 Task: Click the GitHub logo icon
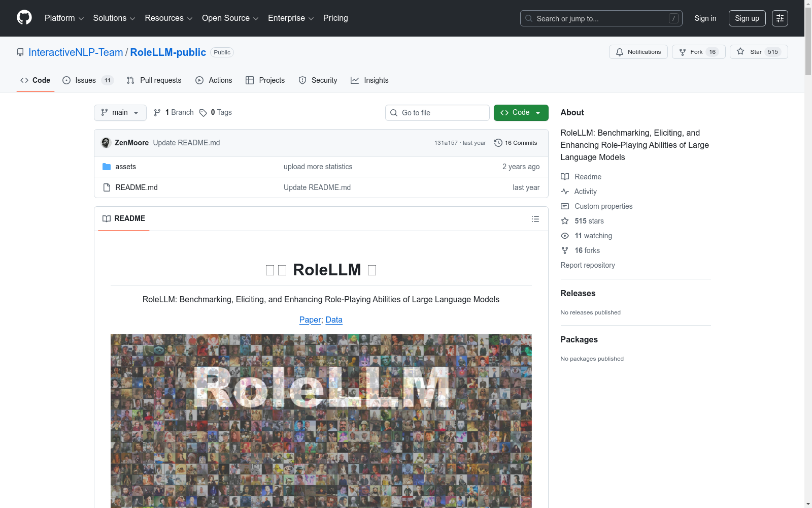point(24,18)
